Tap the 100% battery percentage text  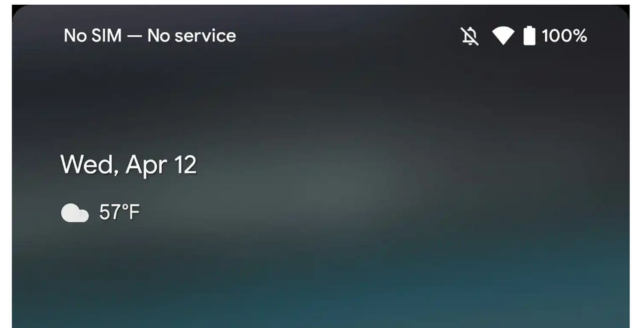(564, 36)
